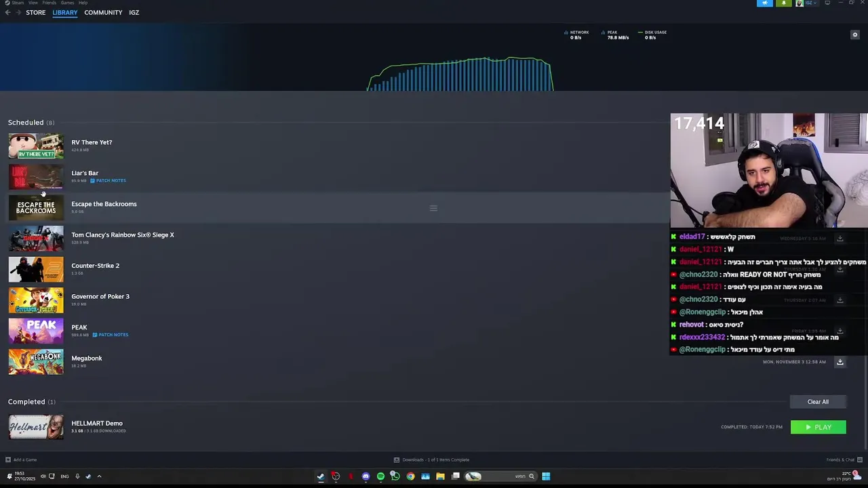Click Add a Game
This screenshot has height=488, width=868.
click(21, 460)
